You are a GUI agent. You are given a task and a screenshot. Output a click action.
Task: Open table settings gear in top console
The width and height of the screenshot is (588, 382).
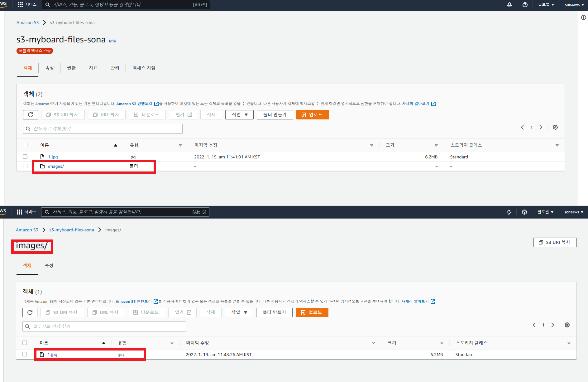click(555, 127)
